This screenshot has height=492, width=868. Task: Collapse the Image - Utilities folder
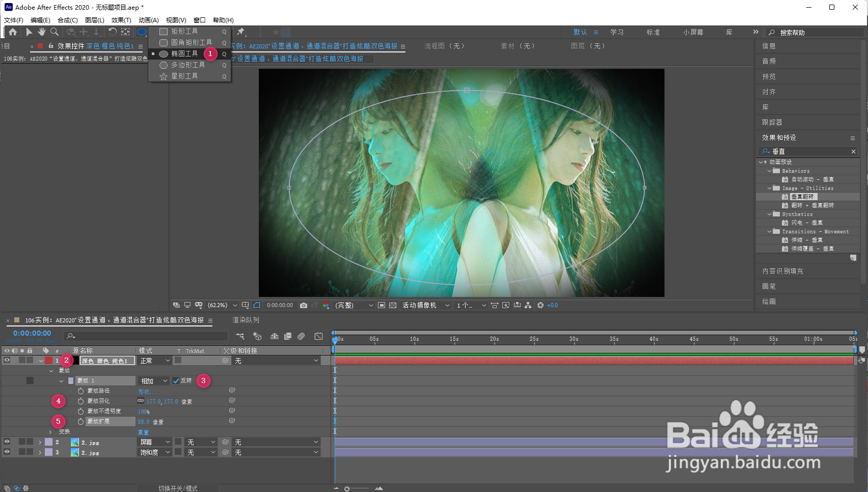click(770, 188)
